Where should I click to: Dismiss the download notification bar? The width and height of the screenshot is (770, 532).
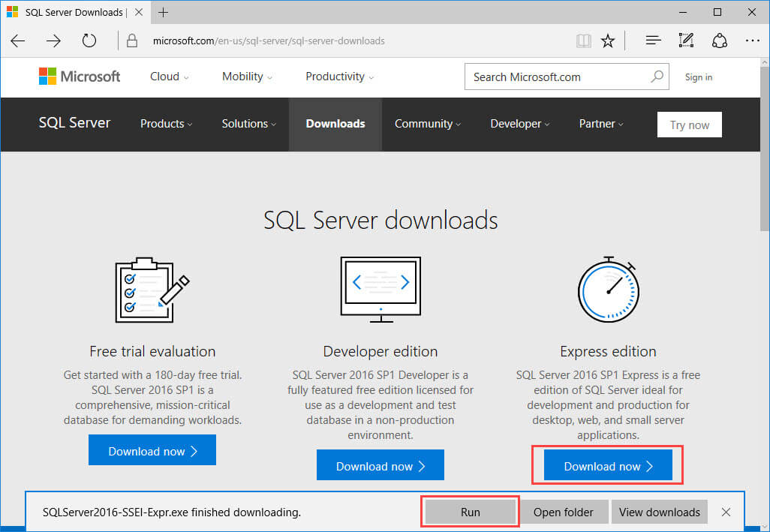(726, 512)
